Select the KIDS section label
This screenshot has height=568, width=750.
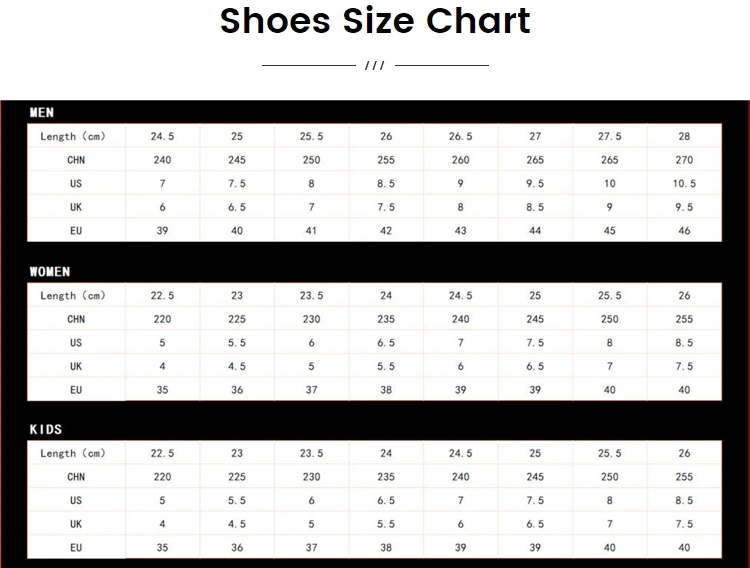pos(46,429)
